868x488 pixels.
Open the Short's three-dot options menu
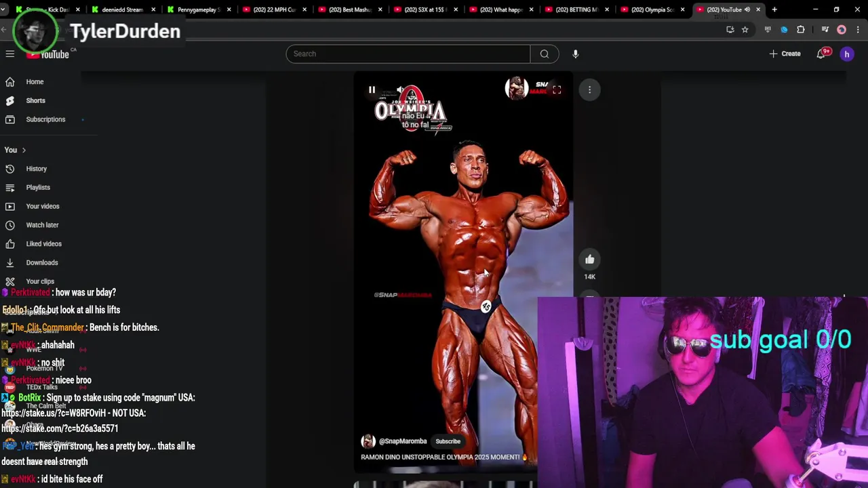click(590, 89)
